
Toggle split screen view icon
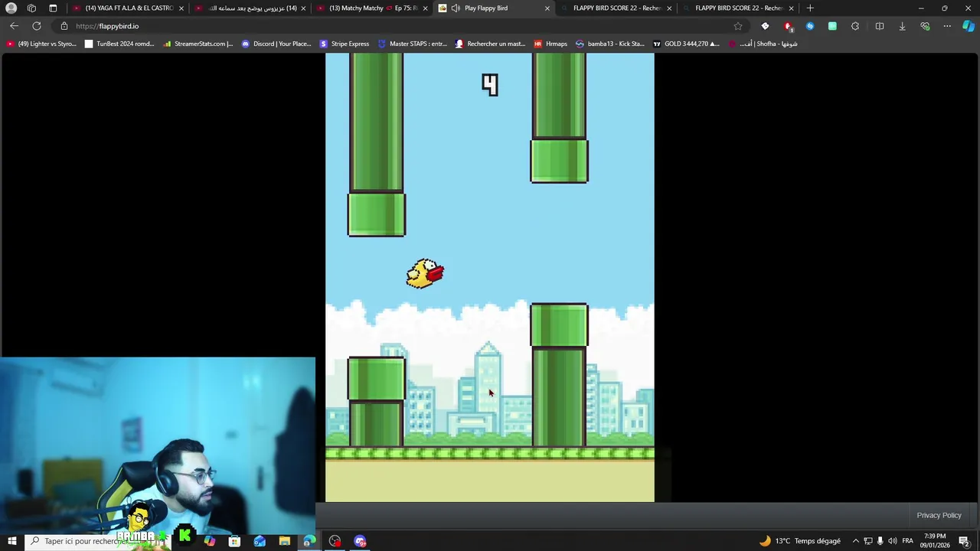(x=880, y=26)
